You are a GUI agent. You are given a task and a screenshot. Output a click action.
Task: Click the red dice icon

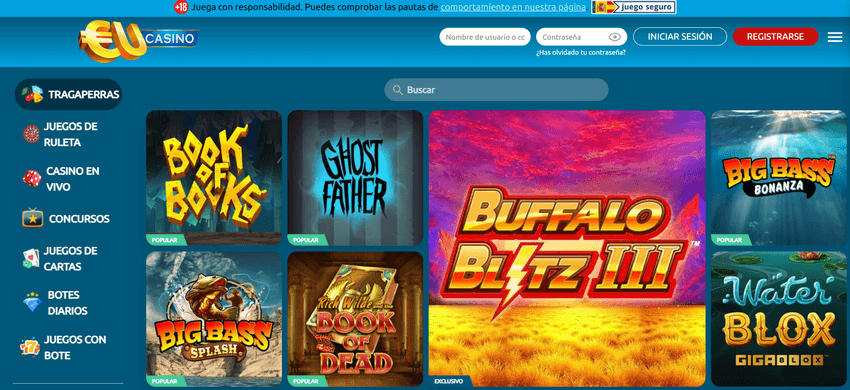pos(32,178)
